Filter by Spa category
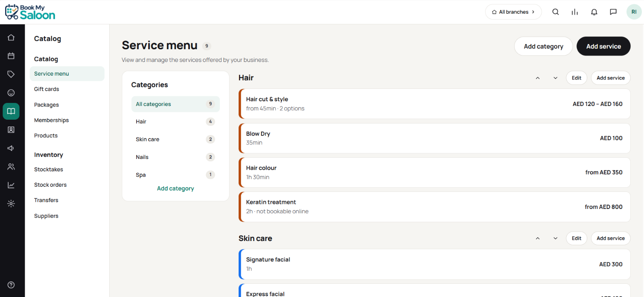 (175, 174)
